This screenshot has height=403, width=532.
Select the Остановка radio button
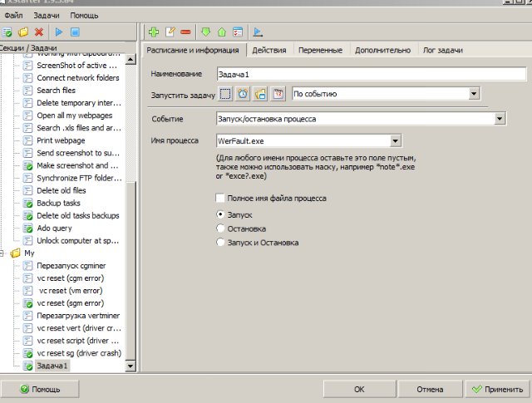point(220,228)
